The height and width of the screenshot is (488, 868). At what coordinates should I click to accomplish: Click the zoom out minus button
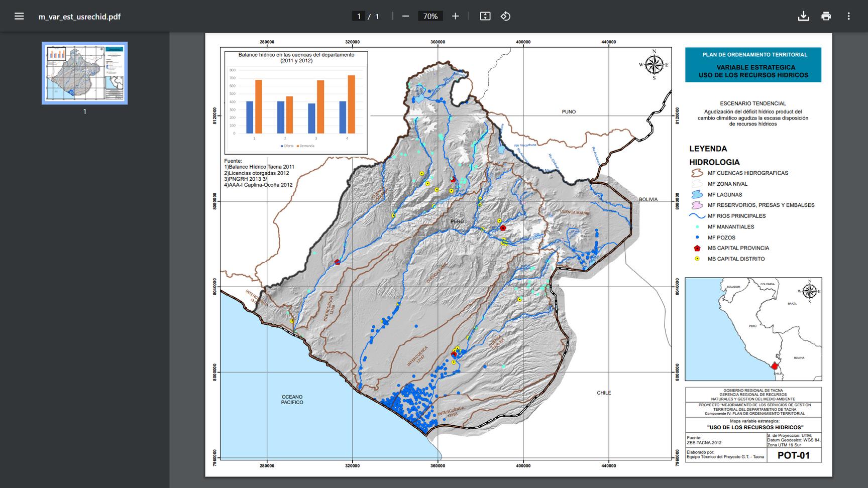(406, 16)
